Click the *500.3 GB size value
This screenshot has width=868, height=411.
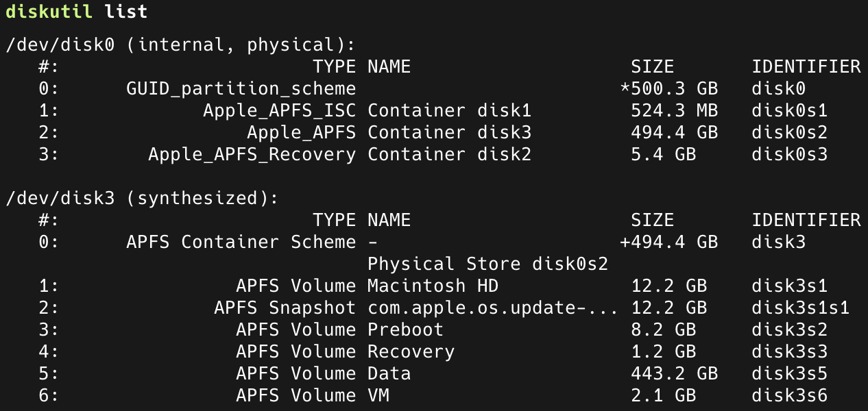(668, 88)
